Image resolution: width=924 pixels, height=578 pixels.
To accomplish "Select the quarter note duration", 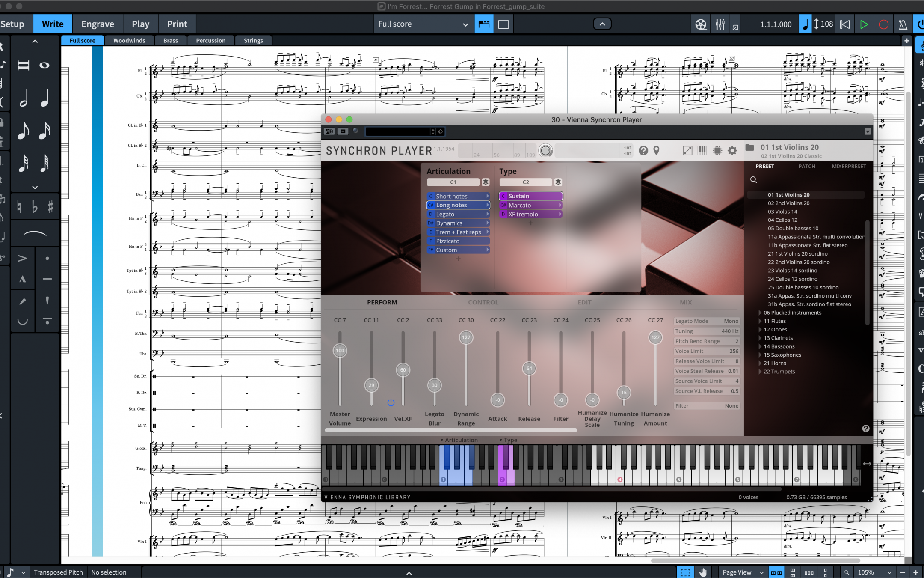I will pyautogui.click(x=44, y=98).
